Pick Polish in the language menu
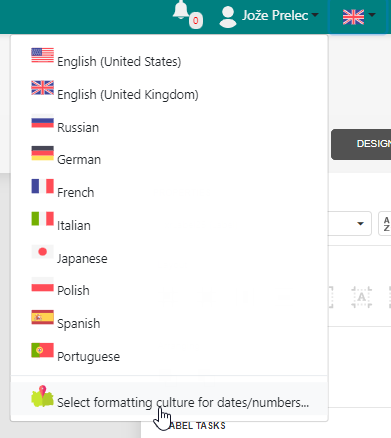This screenshot has width=391, height=438. point(169,285)
